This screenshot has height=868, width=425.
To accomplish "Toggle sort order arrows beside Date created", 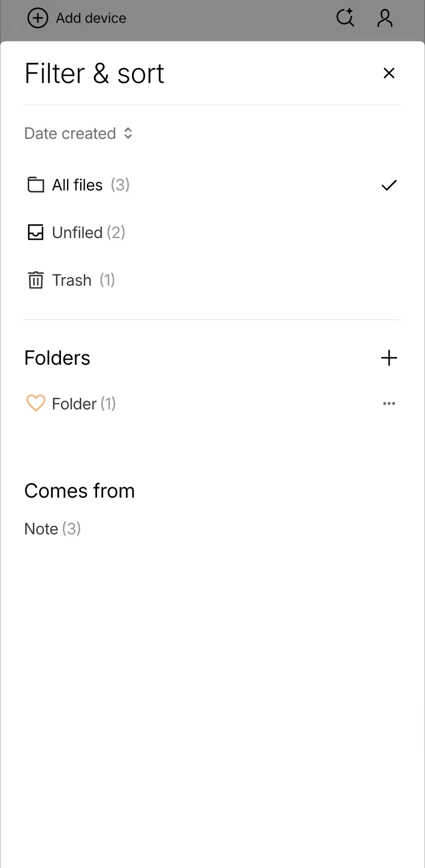I will 128,133.
